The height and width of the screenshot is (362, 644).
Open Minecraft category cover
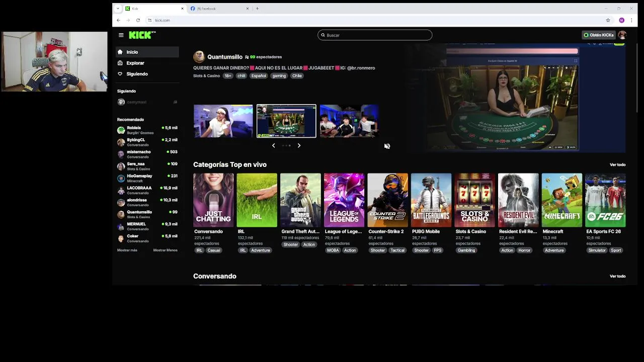562,200
